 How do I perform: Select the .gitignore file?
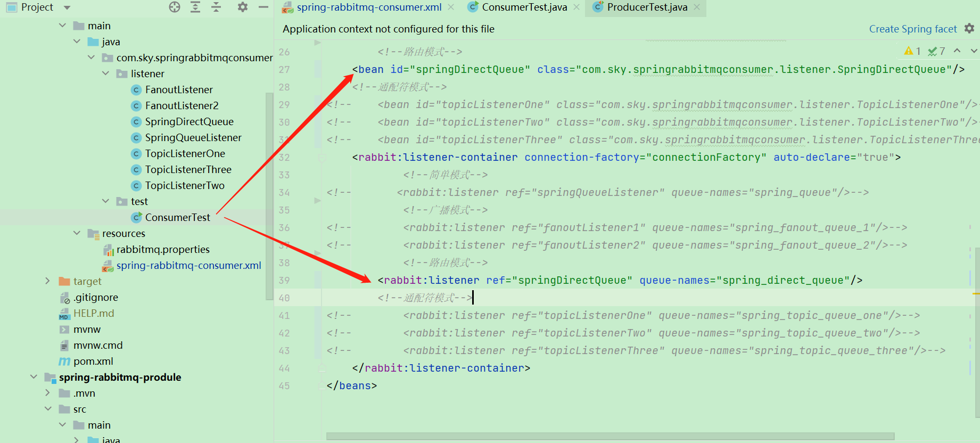coord(96,297)
